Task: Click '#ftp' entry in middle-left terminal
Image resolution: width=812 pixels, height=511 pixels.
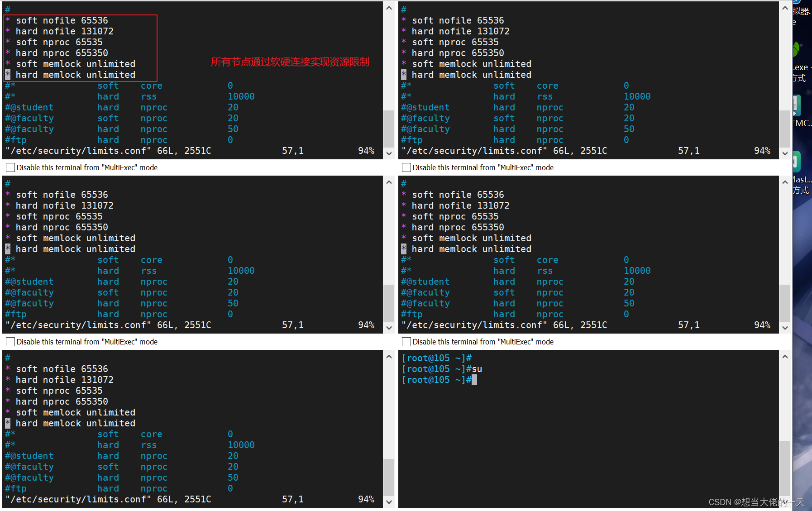Action: click(15, 314)
